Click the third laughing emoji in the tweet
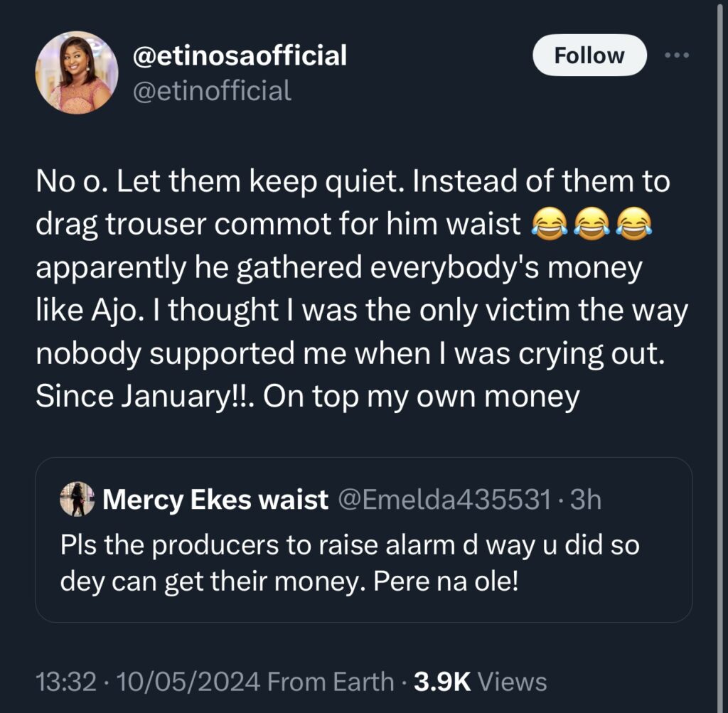The height and width of the screenshot is (713, 728). point(637,224)
